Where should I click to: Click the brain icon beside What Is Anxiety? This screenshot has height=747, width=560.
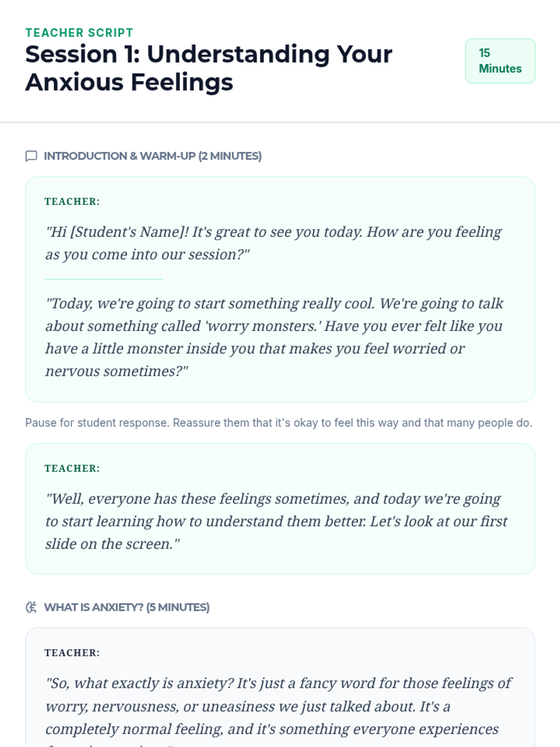31,607
